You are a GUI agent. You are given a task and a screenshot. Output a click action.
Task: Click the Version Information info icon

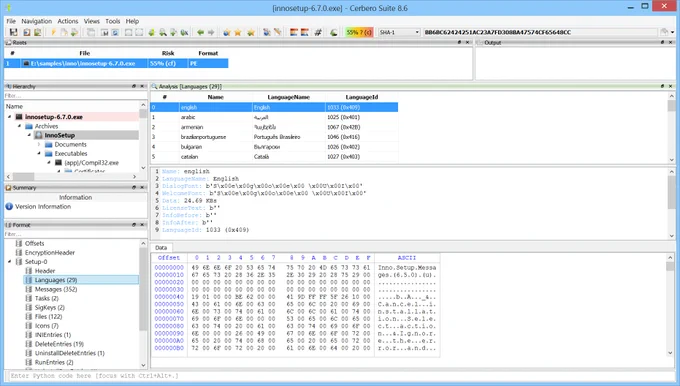click(x=9, y=206)
